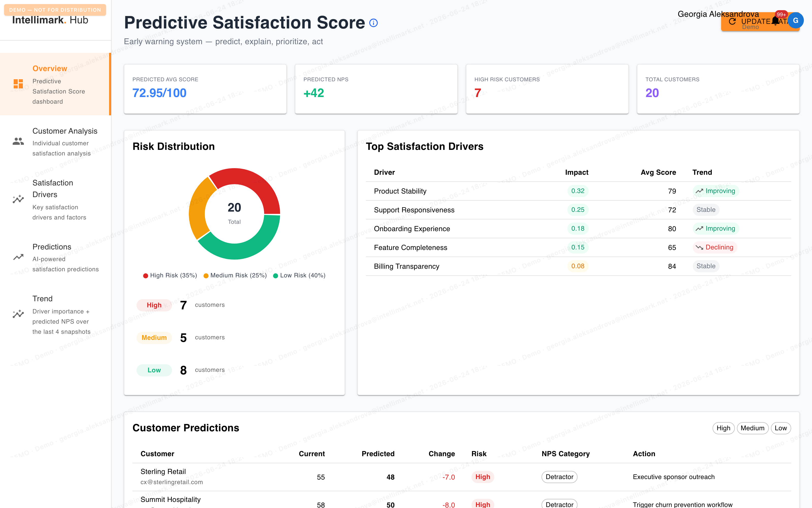The image size is (812, 508).
Task: Click the Executive sponsor outreach action
Action: click(673, 477)
